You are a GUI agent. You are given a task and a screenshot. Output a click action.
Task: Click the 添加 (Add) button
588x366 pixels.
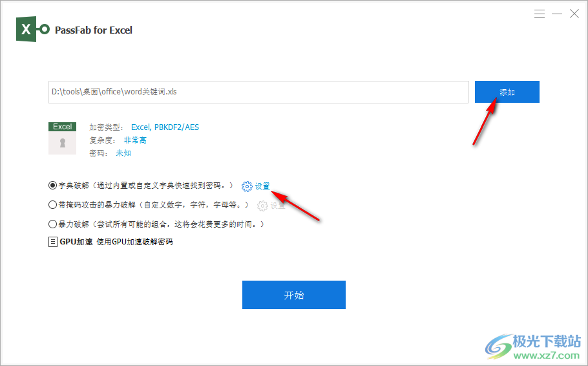507,92
